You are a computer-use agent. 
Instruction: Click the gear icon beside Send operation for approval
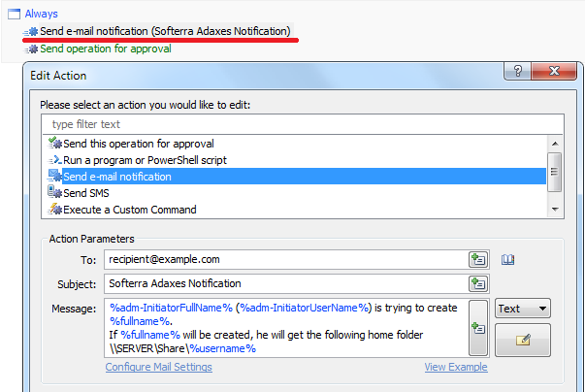tap(31, 49)
